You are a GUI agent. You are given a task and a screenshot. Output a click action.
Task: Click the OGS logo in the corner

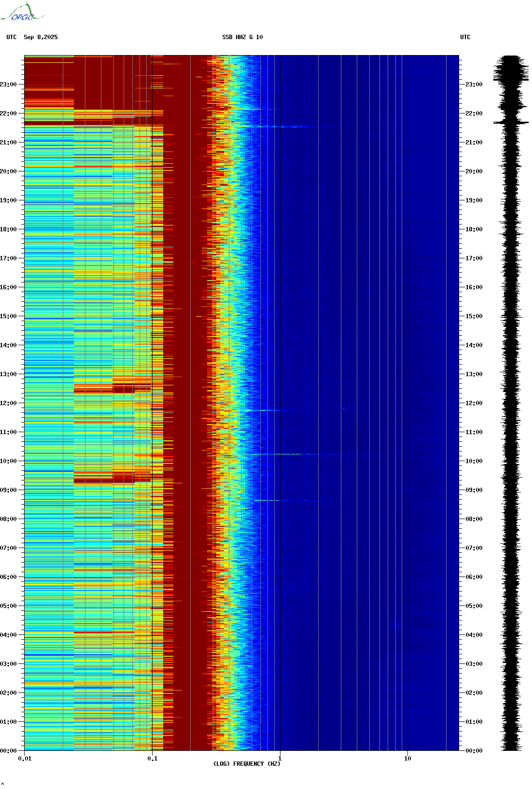22,12
